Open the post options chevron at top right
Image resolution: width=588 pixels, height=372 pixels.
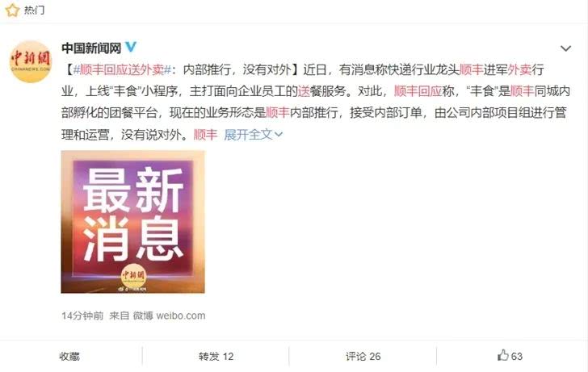(x=565, y=48)
